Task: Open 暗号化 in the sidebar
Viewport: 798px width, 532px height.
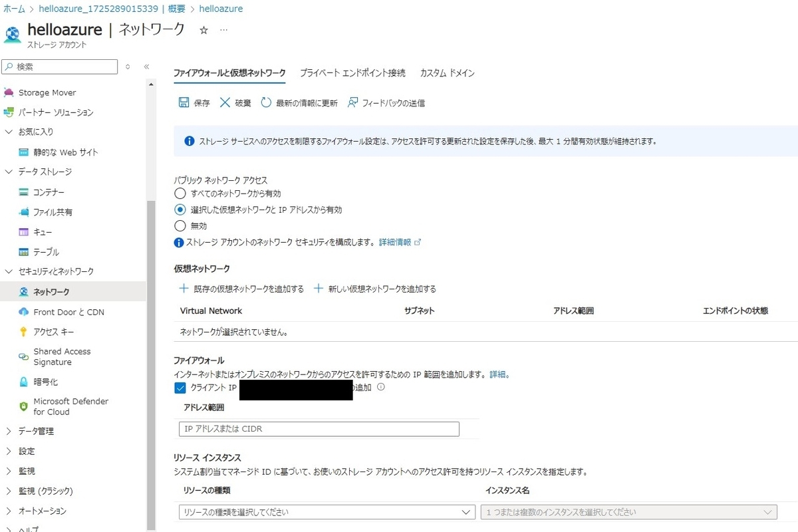Action: (x=46, y=382)
